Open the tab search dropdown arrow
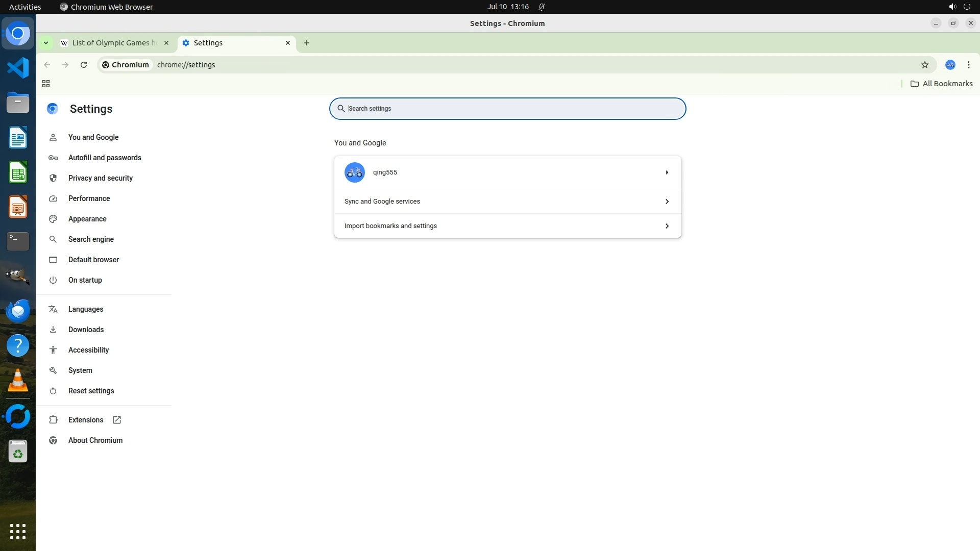Viewport: 980px width, 551px height. coord(46,43)
